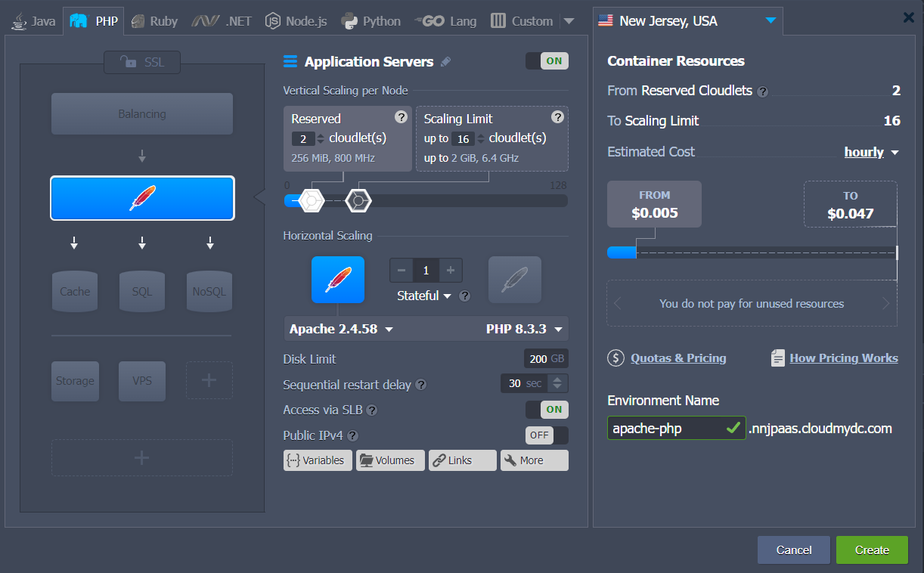Open the New Jersey, USA region dropdown

[x=688, y=21]
